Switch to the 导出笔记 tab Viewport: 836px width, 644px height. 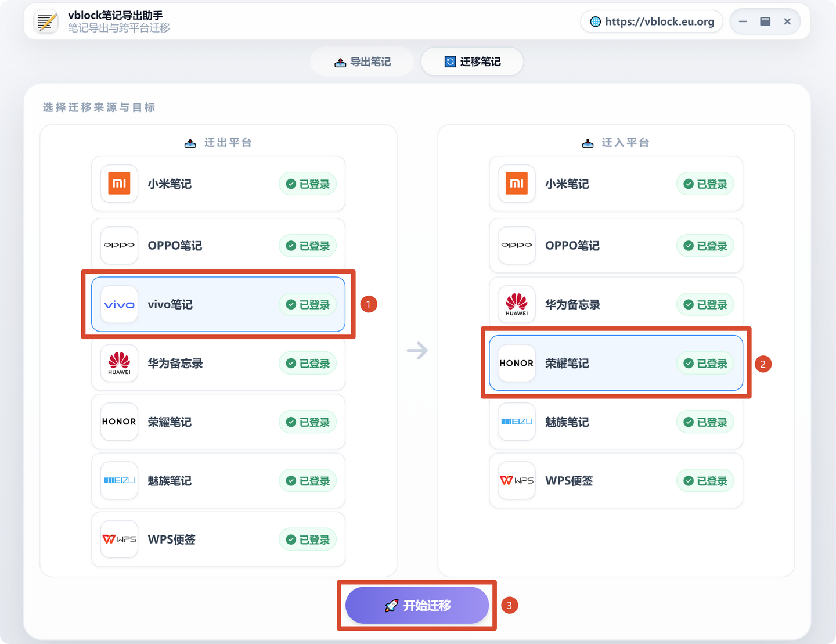(362, 62)
